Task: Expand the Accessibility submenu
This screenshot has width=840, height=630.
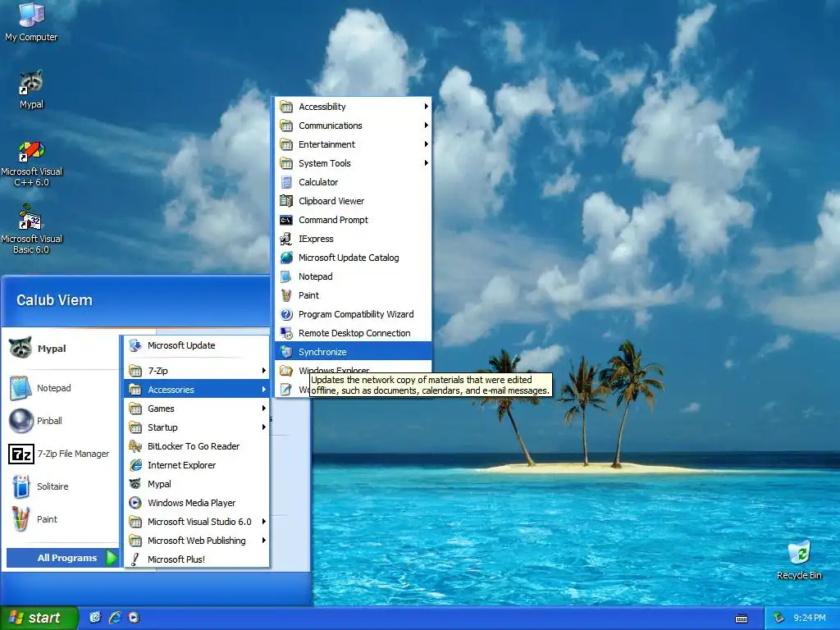Action: click(354, 107)
